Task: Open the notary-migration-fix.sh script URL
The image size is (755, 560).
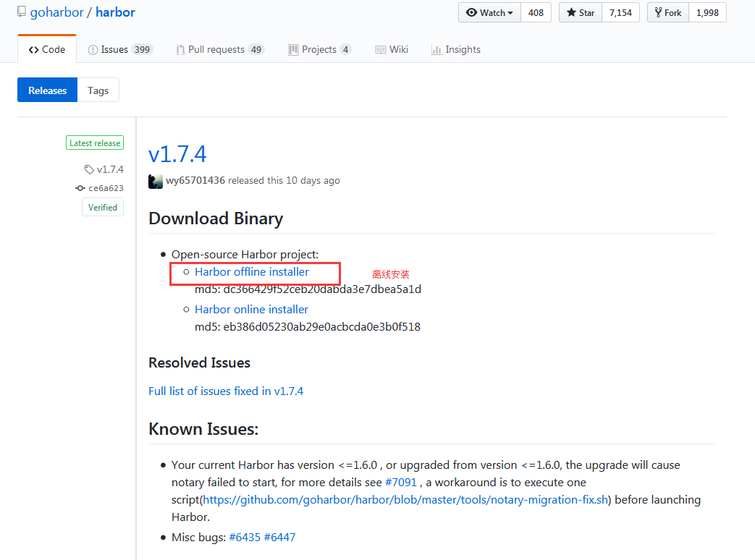Action: (x=405, y=500)
